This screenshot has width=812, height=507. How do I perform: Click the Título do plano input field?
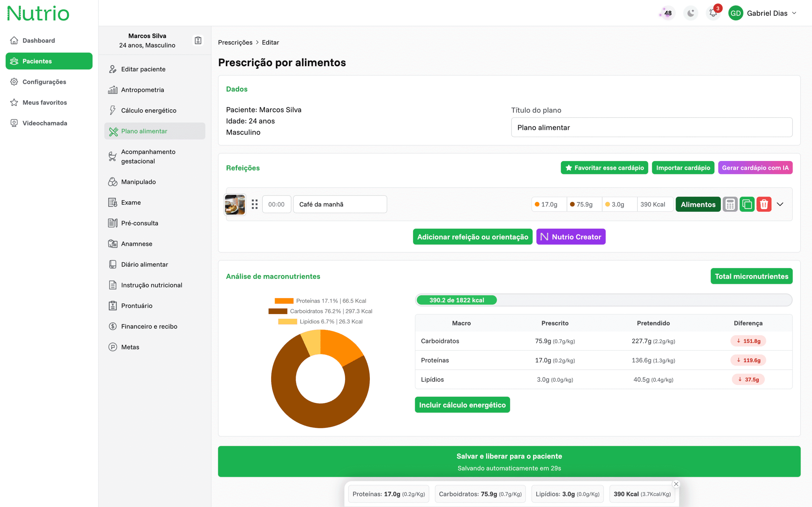point(651,127)
